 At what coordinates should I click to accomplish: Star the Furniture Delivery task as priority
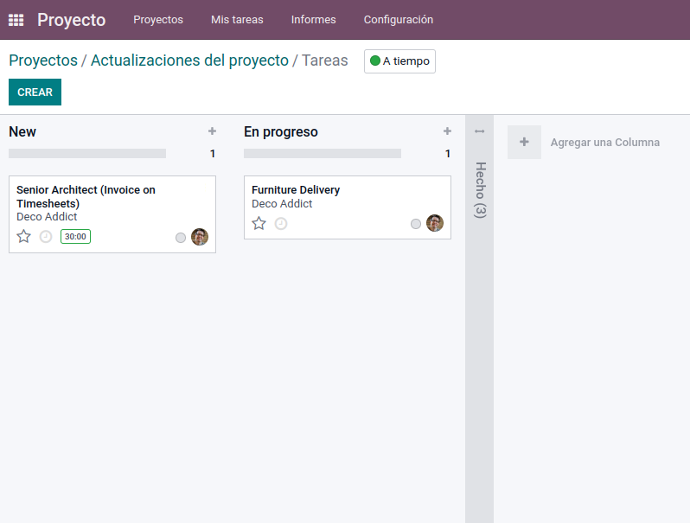pos(259,223)
